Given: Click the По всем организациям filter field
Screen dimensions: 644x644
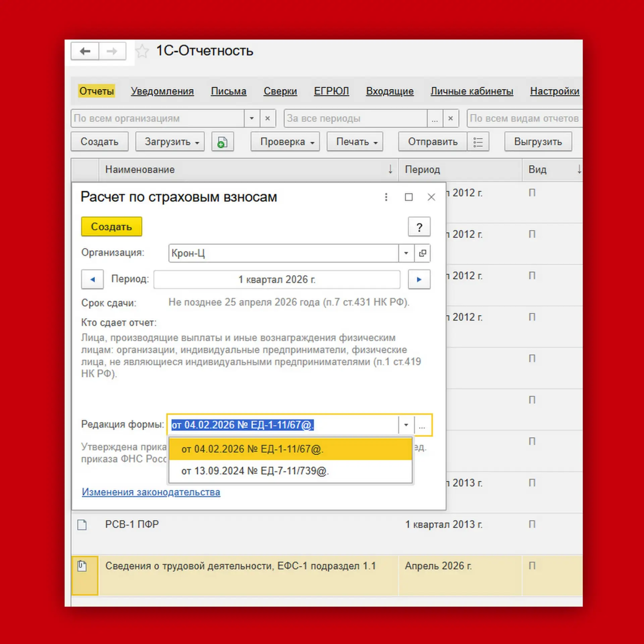Looking at the screenshot, I should click(x=158, y=118).
